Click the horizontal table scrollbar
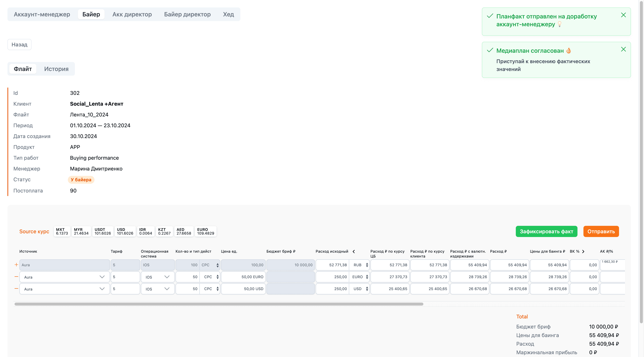The height and width of the screenshot is (357, 644). click(x=219, y=304)
